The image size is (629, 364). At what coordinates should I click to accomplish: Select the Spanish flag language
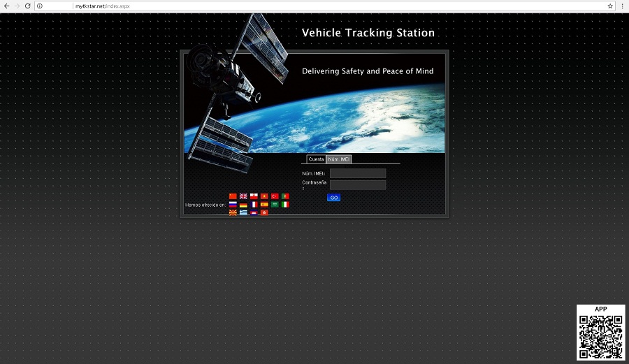coord(264,205)
